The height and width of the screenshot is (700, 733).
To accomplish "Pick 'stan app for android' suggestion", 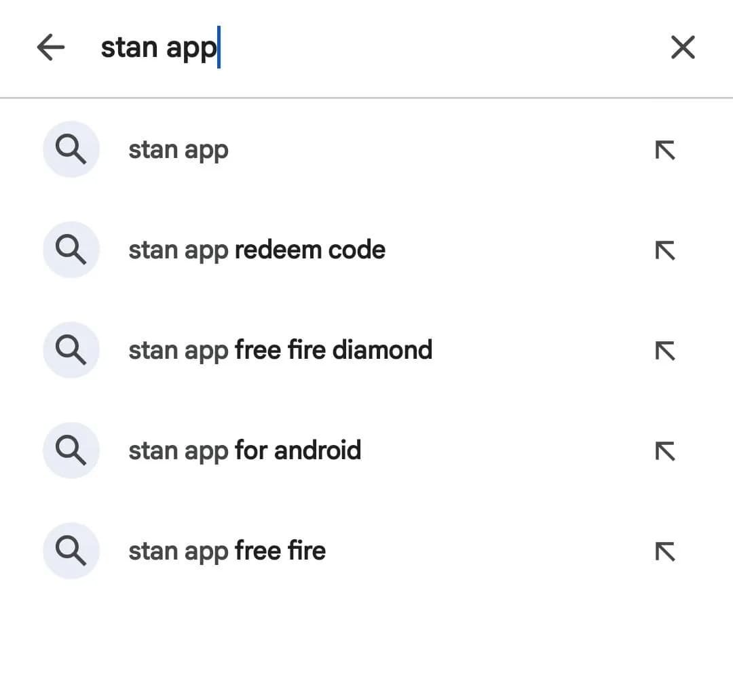I will click(244, 451).
